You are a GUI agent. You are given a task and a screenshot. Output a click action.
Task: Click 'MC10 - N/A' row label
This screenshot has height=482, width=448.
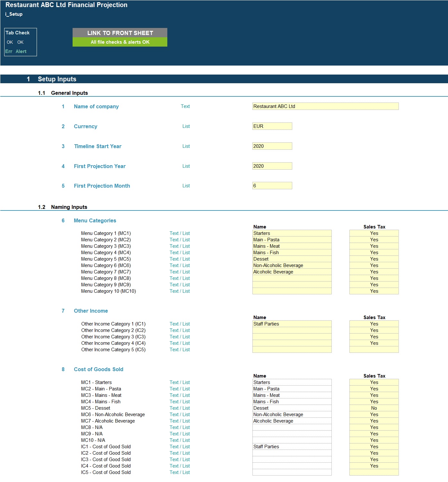(x=93, y=440)
